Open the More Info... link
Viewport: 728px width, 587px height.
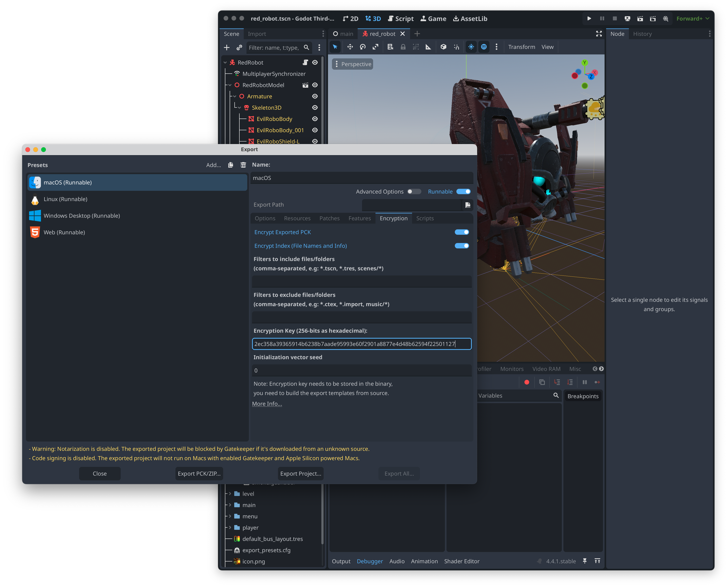[267, 404]
